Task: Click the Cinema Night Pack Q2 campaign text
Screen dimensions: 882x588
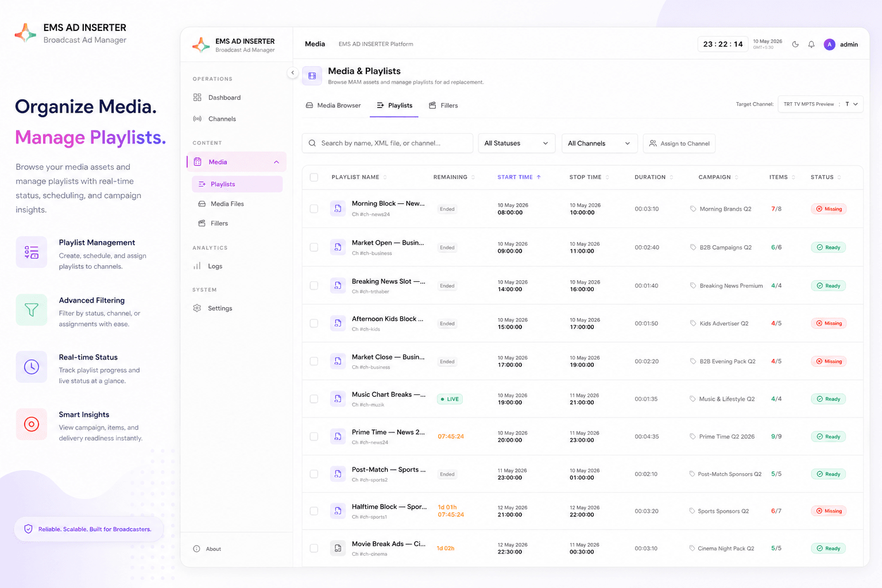Action: [x=726, y=548]
